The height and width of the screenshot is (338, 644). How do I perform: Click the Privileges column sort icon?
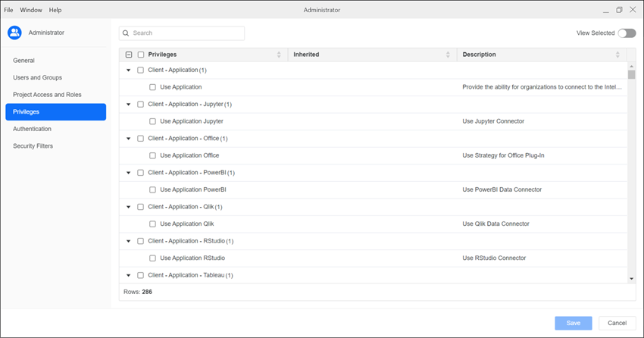[x=279, y=55]
